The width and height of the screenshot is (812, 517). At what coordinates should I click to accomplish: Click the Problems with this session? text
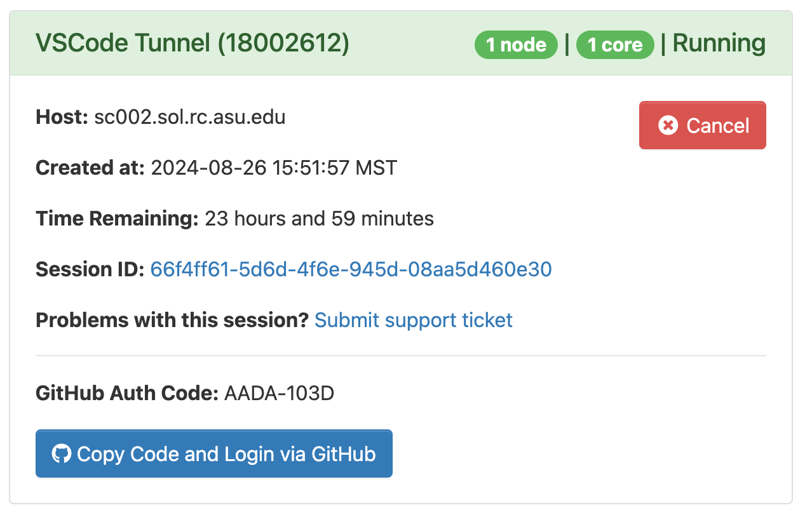click(172, 320)
